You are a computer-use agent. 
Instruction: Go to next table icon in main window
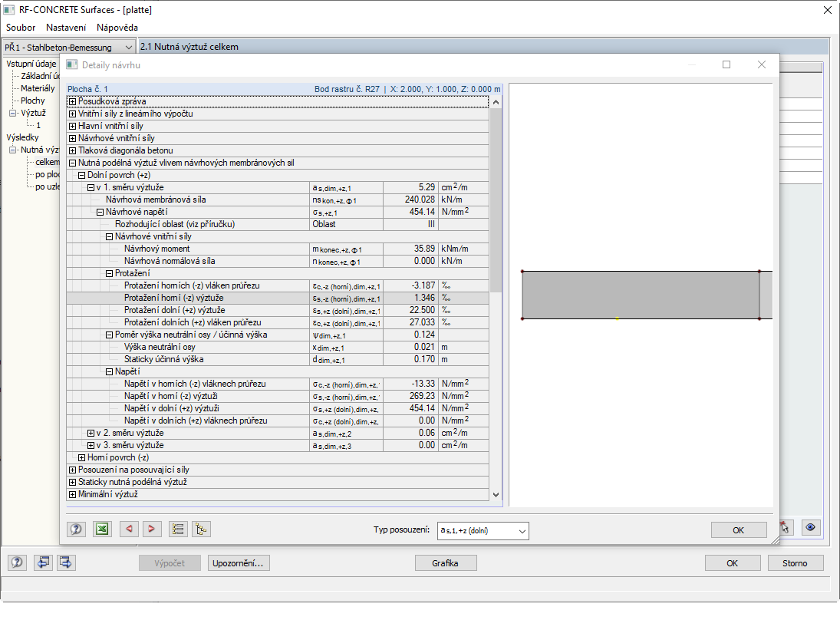[66, 562]
